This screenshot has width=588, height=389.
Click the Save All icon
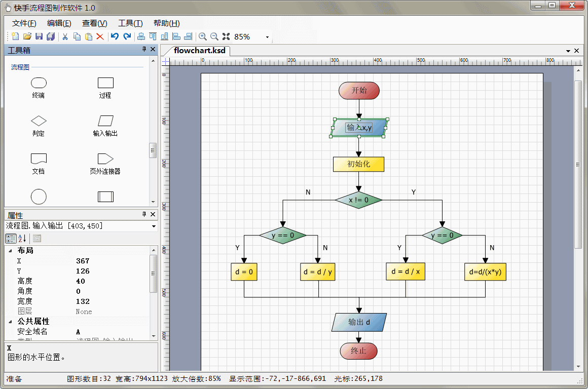click(x=51, y=36)
